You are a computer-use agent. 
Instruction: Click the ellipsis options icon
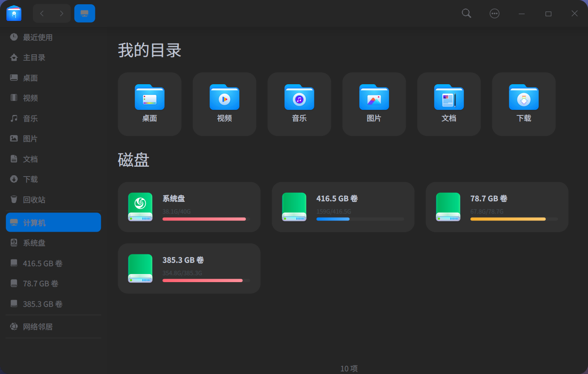pyautogui.click(x=494, y=13)
